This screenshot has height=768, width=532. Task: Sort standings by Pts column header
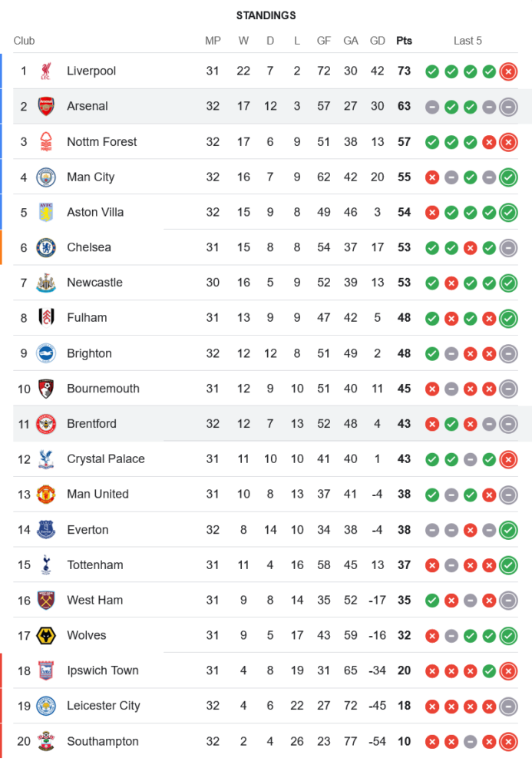[404, 41]
